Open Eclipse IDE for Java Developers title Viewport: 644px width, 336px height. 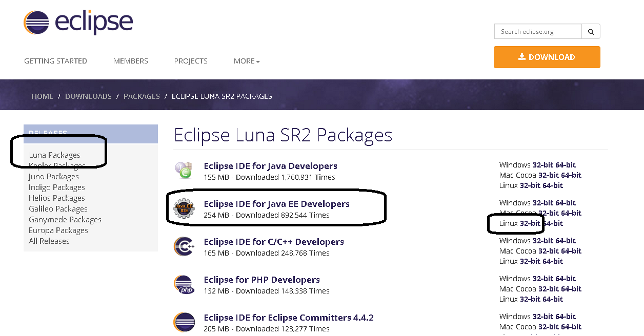pos(271,166)
